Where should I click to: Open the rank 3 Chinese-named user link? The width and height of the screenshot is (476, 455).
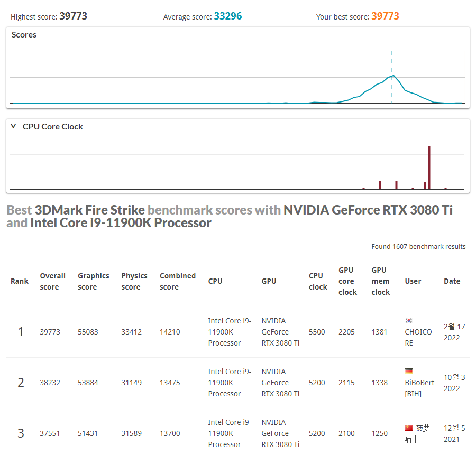pos(417,433)
